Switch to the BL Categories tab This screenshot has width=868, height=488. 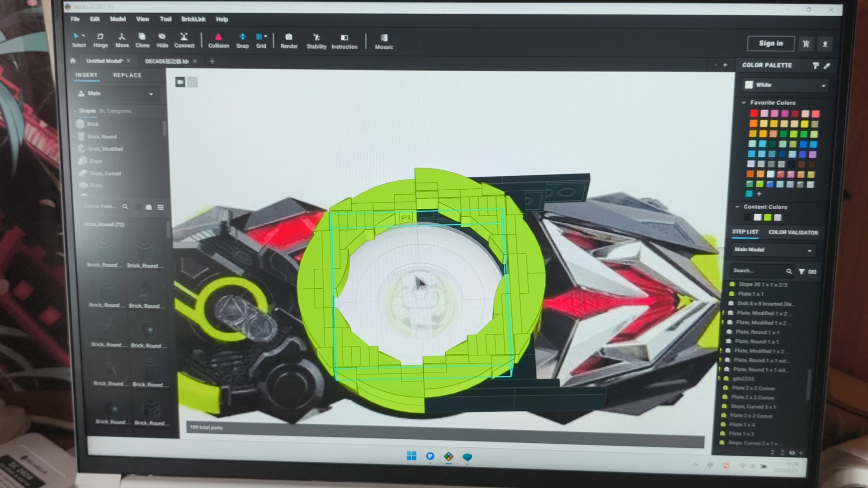click(116, 111)
